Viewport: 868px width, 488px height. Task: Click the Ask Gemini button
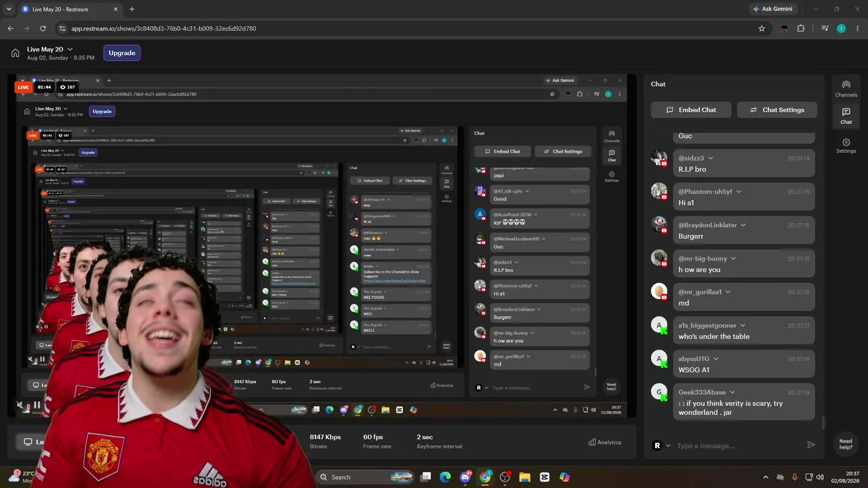[772, 9]
